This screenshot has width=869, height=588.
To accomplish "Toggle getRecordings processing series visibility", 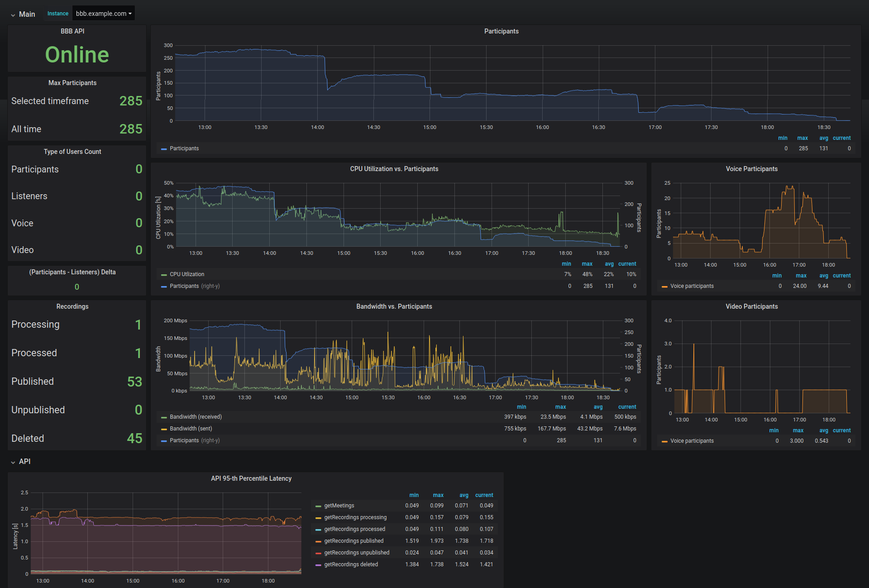I will pyautogui.click(x=355, y=517).
